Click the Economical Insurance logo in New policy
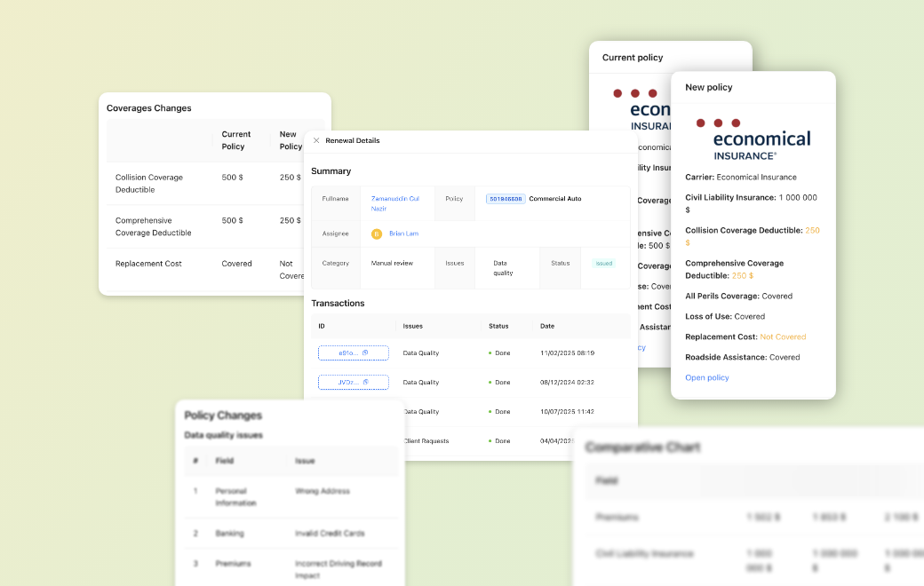924x586 pixels. (753, 139)
